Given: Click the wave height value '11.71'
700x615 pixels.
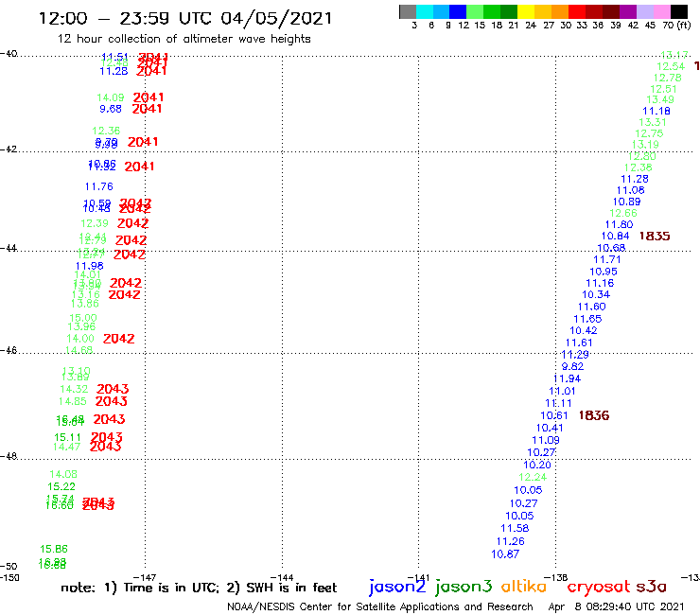Looking at the screenshot, I should (607, 259).
